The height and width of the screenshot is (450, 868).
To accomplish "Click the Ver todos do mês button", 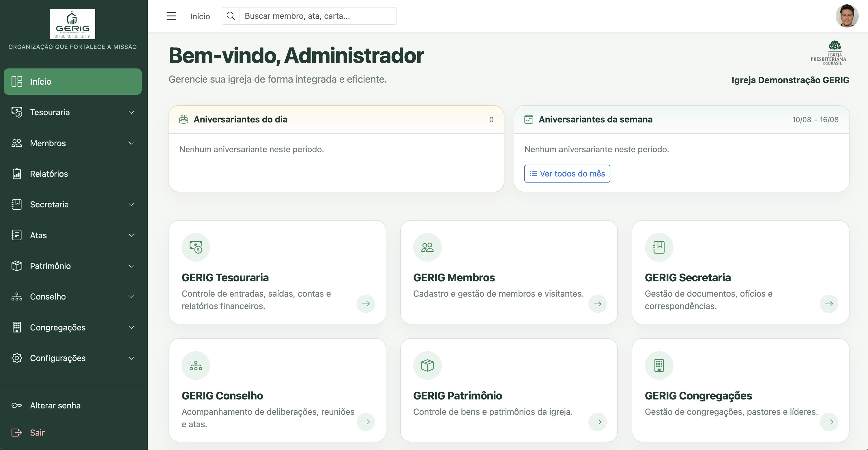I will 567,173.
